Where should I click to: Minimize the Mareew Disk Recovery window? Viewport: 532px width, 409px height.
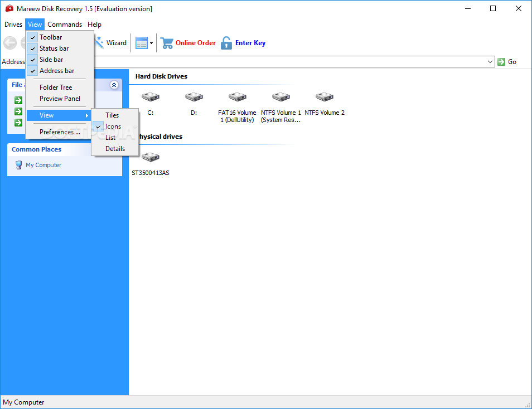point(468,8)
